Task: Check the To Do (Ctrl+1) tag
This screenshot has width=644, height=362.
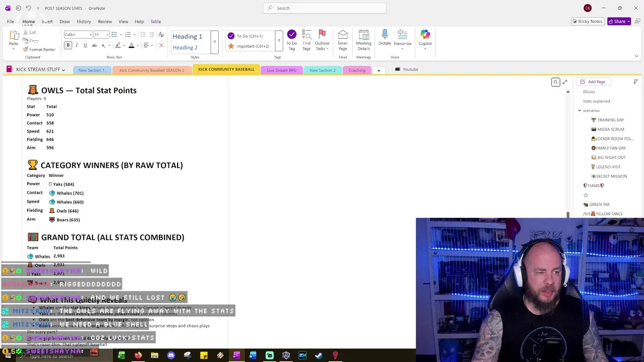Action: pos(246,36)
